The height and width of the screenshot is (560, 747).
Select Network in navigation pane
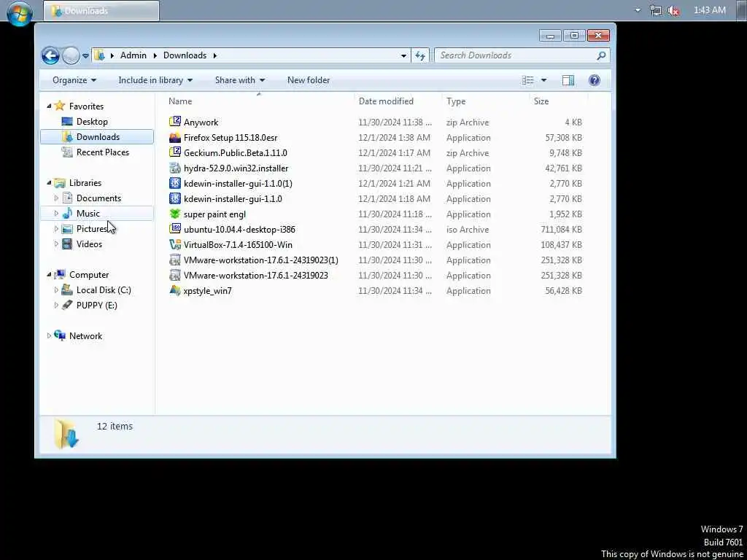tap(86, 335)
